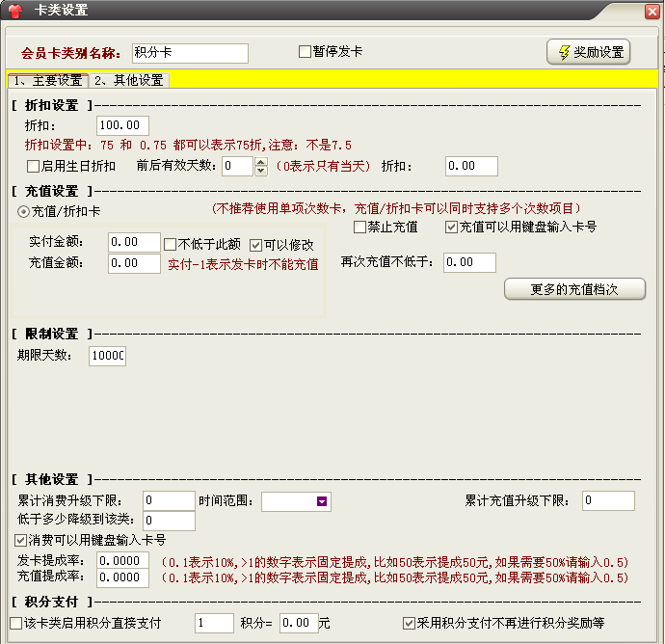This screenshot has width=665, height=644.
Task: Check the 不低于此额 option
Action: point(171,244)
